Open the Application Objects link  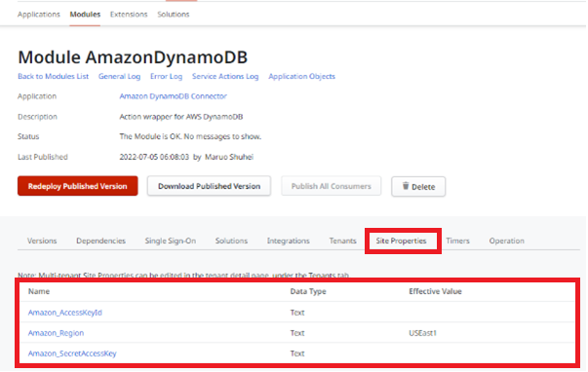click(x=302, y=76)
